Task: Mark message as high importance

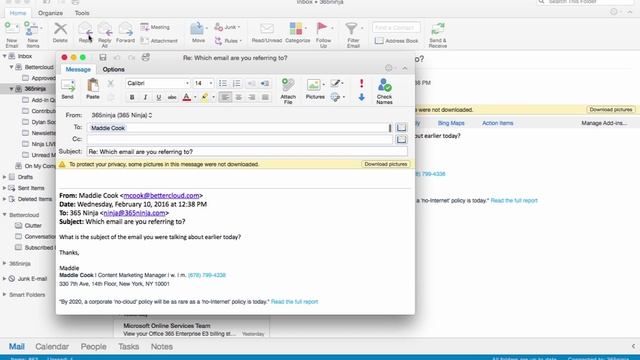Action: (361, 83)
